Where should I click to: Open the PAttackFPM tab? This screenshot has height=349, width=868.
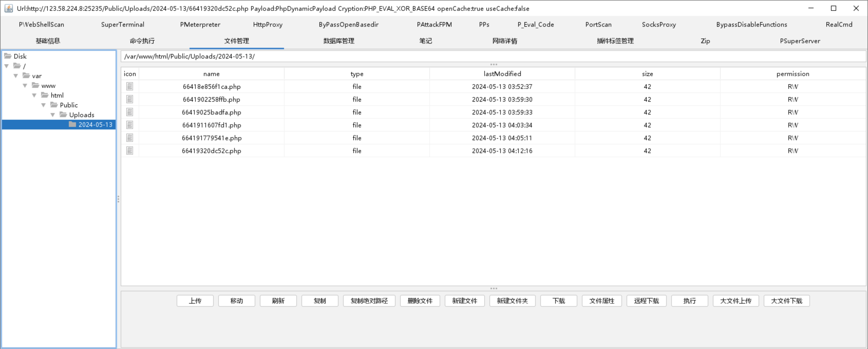434,24
